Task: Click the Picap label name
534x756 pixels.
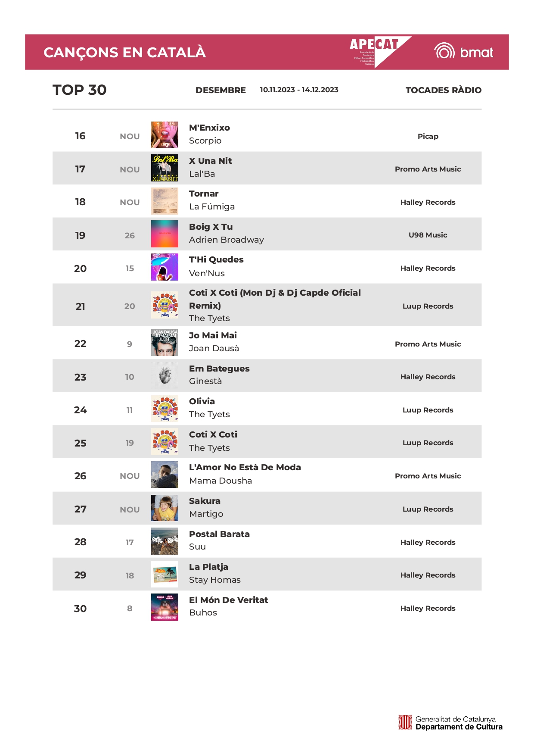Action: (x=428, y=136)
